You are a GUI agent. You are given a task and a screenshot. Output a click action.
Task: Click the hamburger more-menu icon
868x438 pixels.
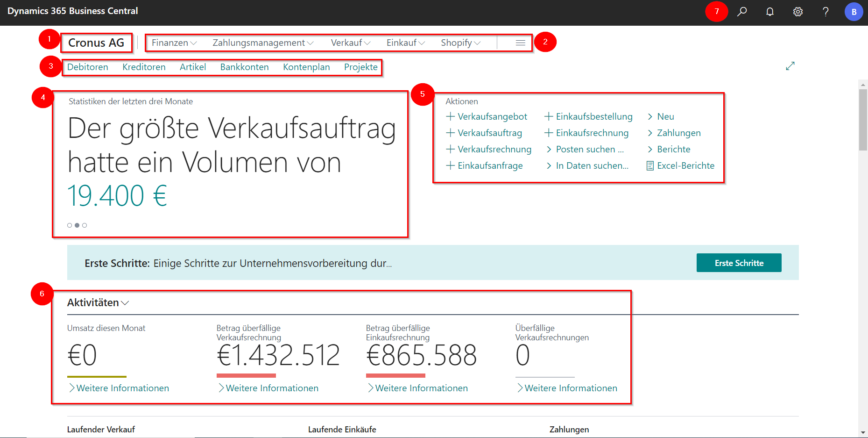pyautogui.click(x=520, y=43)
